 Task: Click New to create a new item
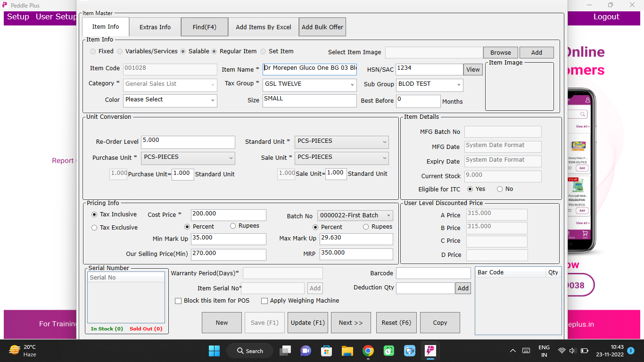tap(222, 322)
